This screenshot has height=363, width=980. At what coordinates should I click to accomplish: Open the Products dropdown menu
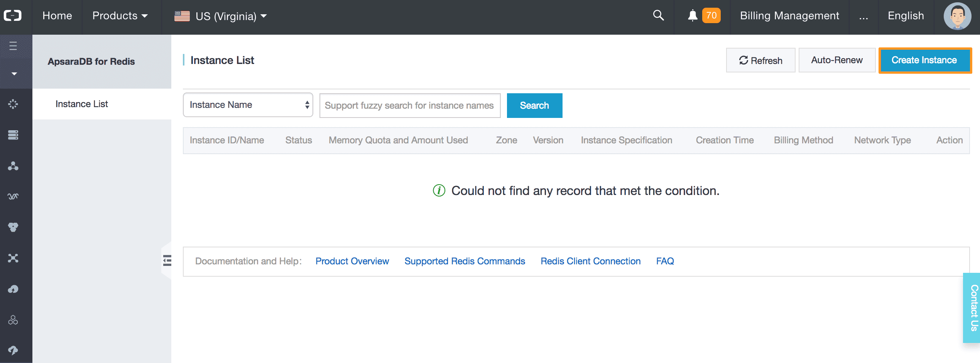tap(120, 16)
